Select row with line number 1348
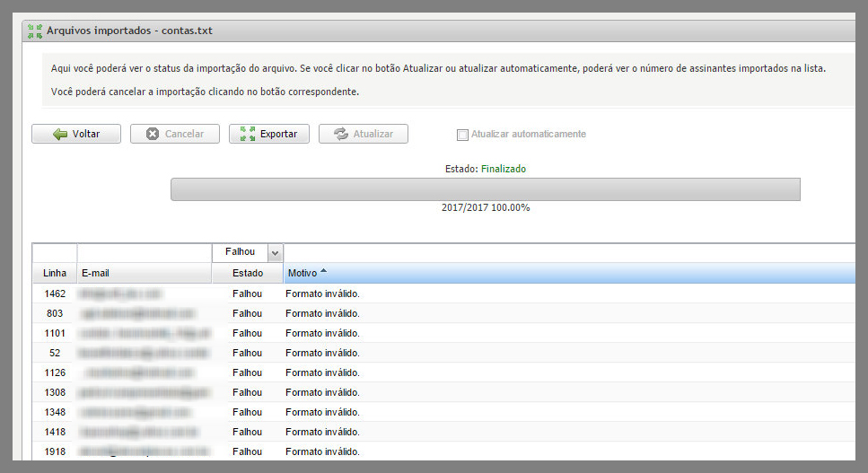This screenshot has height=473, width=868. tap(444, 412)
